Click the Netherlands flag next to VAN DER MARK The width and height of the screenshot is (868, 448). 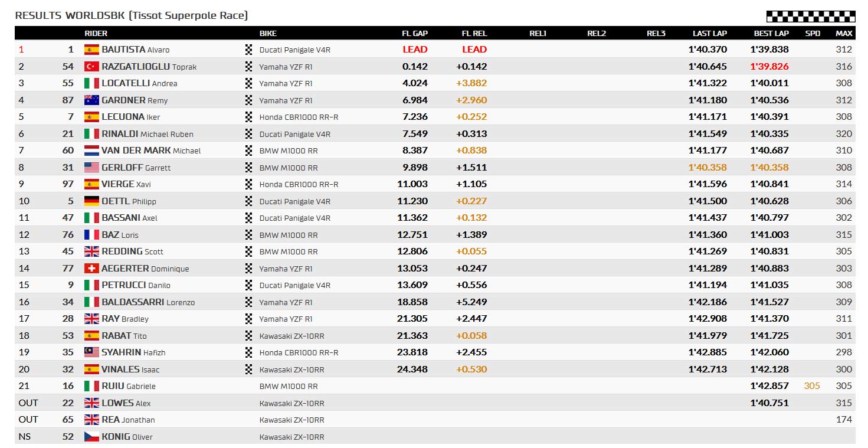coord(91,151)
